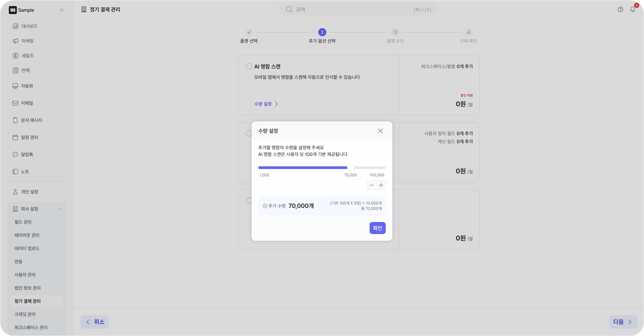Select the AI 명함 스캔 radio button
Viewport: 644px width, 336px height.
tap(249, 66)
